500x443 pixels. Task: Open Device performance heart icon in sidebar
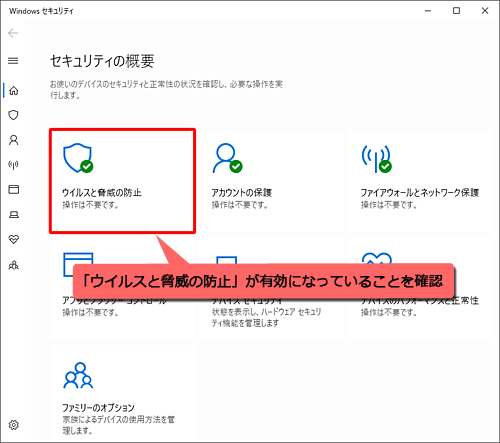point(14,239)
